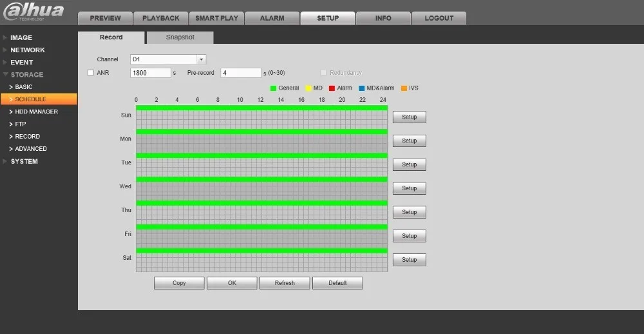Open the PLAYBACK tab

coord(161,18)
